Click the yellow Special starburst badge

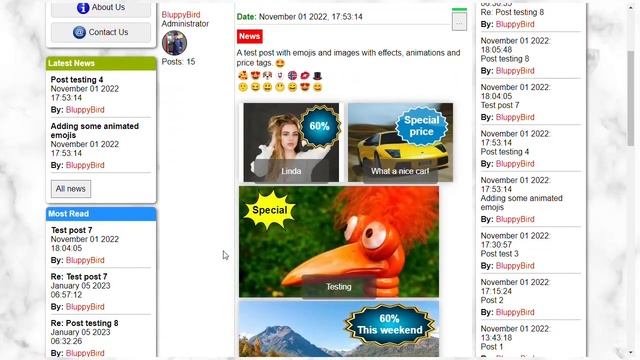[x=269, y=210]
